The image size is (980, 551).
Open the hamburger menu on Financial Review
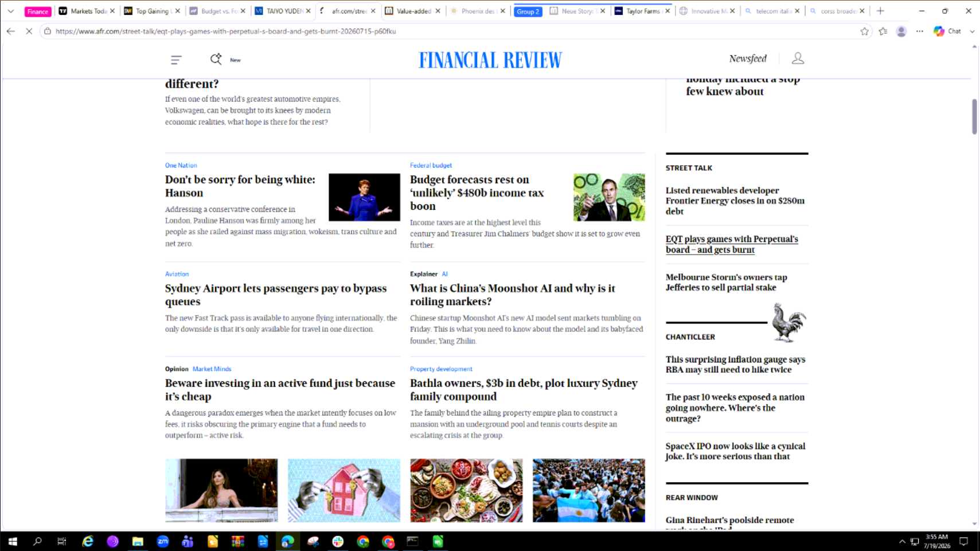point(176,60)
